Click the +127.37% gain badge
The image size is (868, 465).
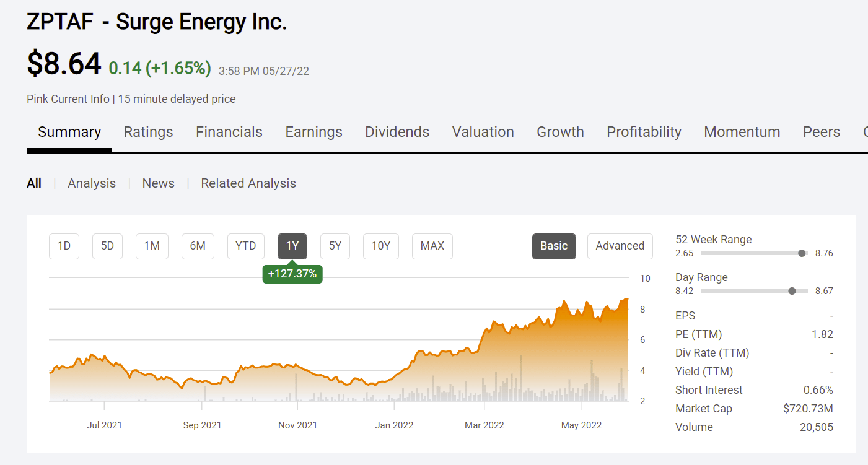click(x=292, y=274)
